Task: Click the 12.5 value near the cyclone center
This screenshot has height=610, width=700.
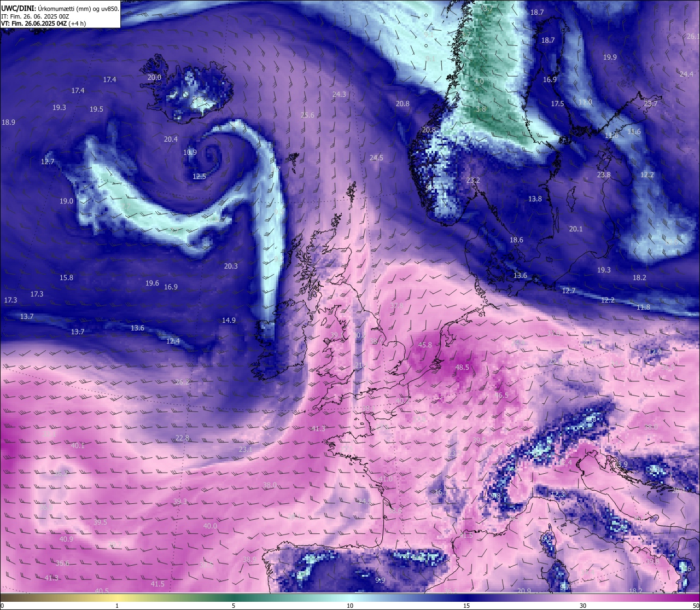Action: [199, 177]
